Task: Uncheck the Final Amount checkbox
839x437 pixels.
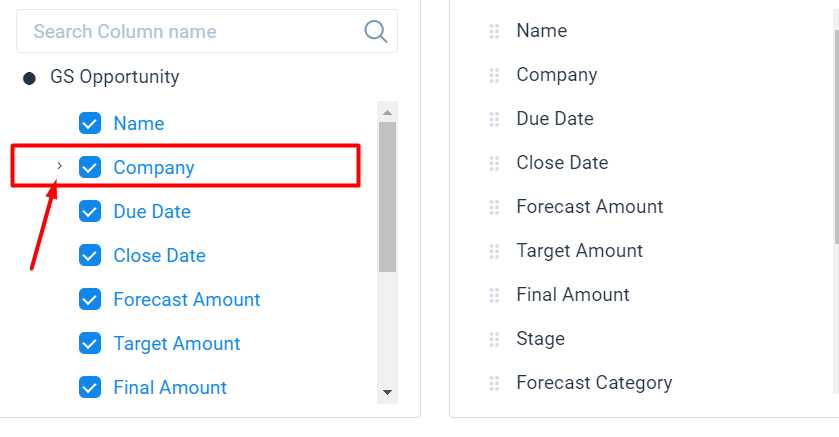Action: tap(90, 387)
